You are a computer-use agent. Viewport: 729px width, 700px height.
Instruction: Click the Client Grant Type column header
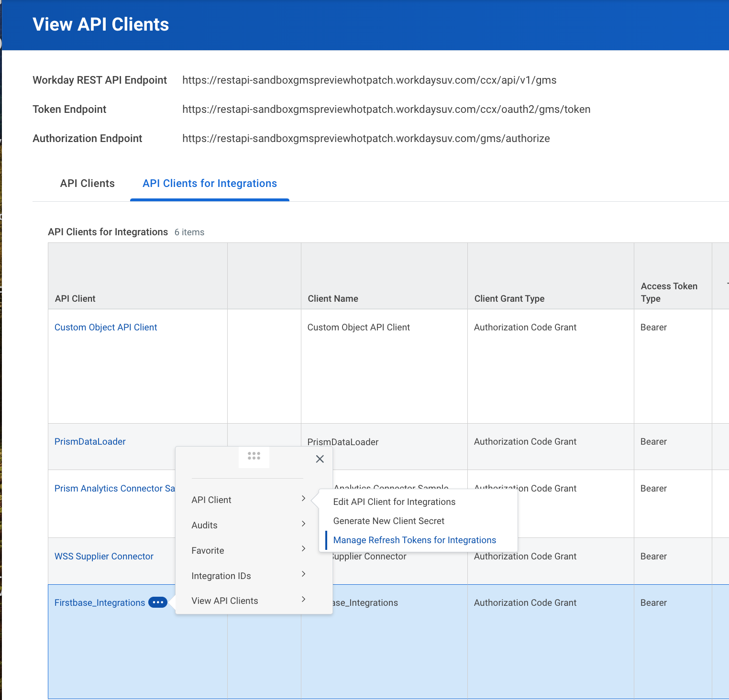click(x=509, y=299)
